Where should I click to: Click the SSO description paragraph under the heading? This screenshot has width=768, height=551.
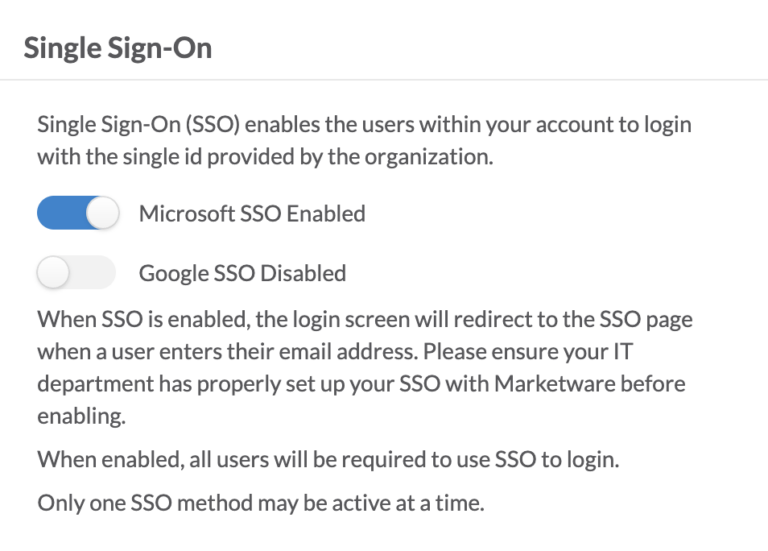click(x=364, y=141)
